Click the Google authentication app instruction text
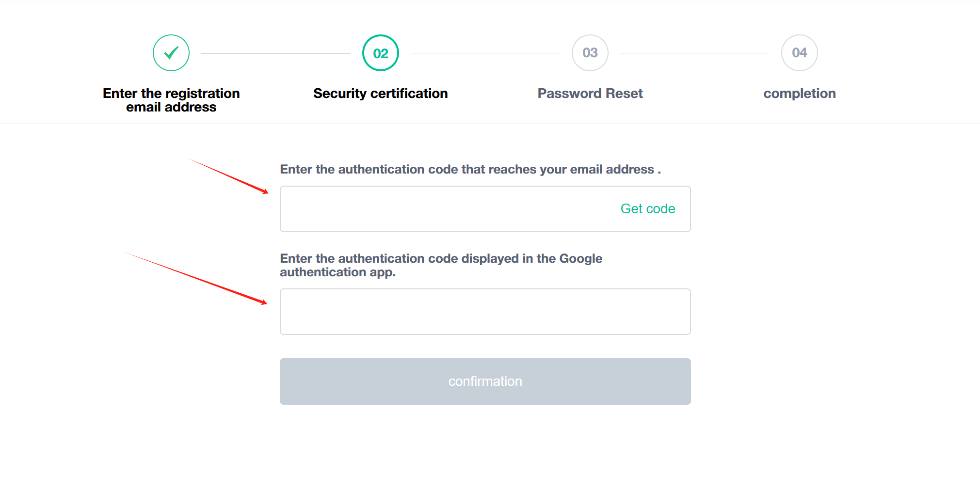 (x=440, y=265)
